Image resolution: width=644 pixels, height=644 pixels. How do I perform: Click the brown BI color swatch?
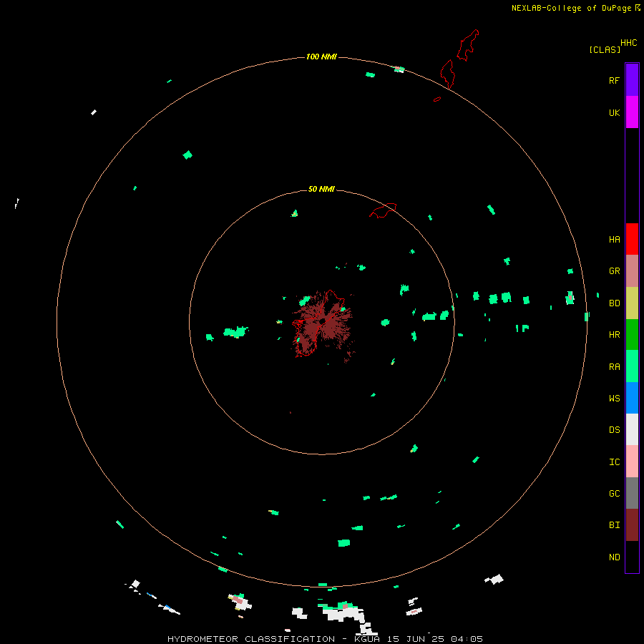point(632,525)
